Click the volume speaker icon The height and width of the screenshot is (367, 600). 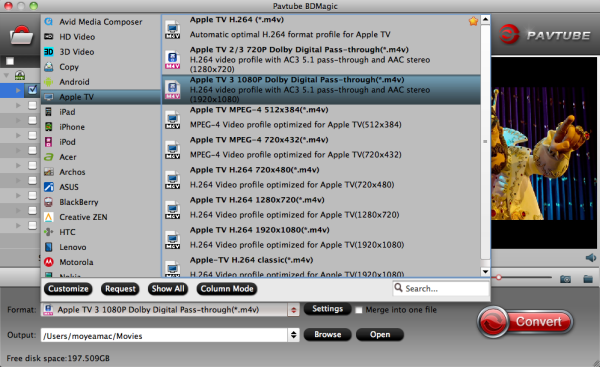[x=591, y=258]
